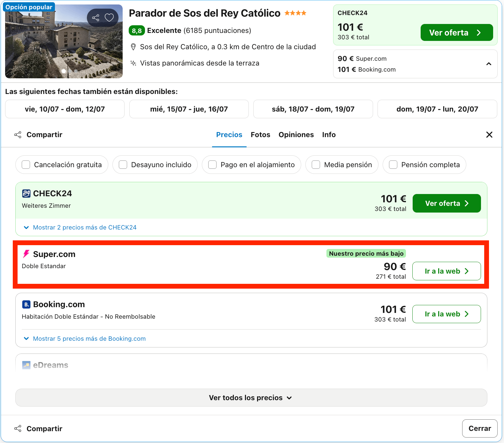Enable Cancelación gratuita filter

tap(26, 165)
